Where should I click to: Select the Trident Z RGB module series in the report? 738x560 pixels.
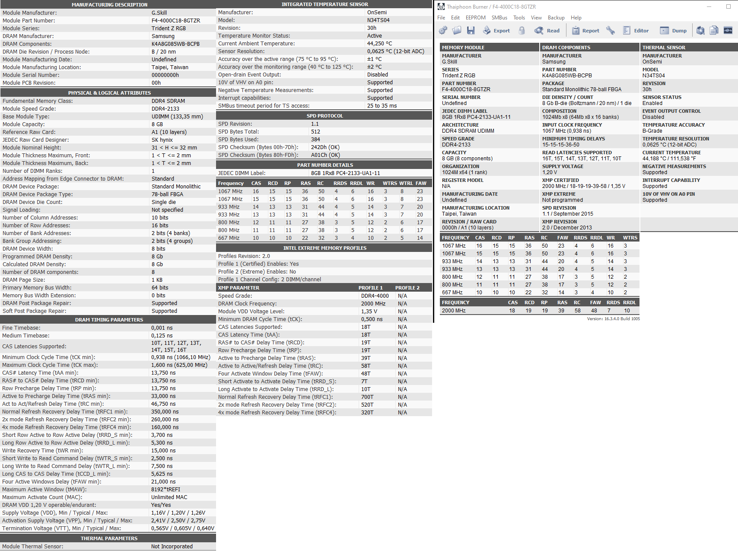coord(169,29)
